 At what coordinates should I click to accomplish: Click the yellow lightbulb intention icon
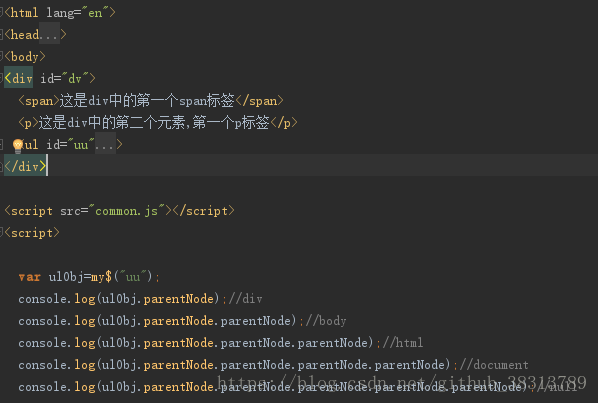pos(18,146)
